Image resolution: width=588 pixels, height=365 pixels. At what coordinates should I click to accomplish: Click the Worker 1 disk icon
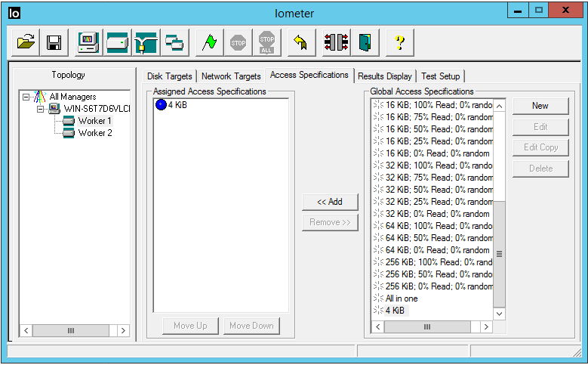click(x=69, y=121)
